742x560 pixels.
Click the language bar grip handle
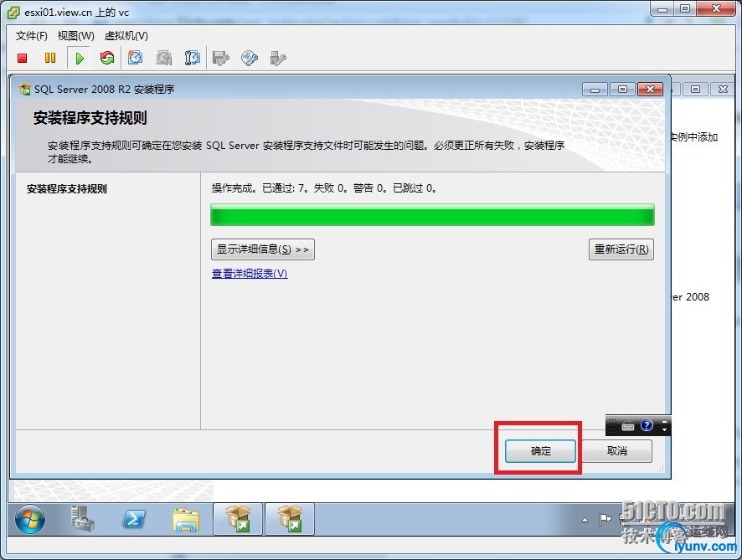tap(612, 426)
